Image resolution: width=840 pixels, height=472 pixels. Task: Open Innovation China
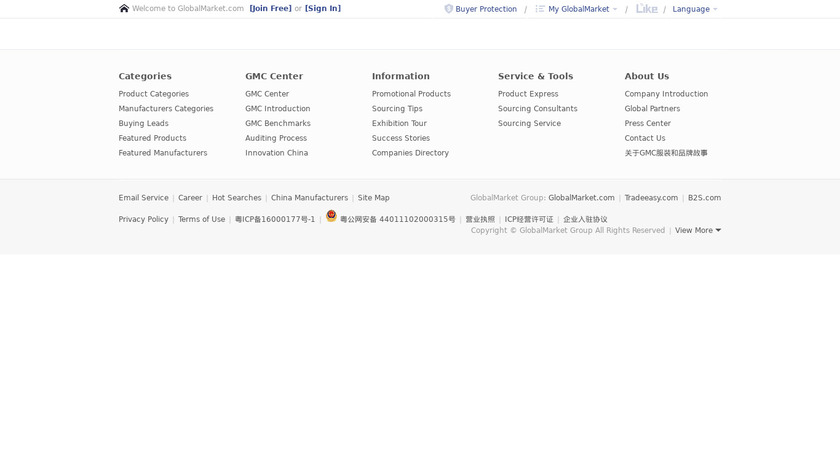pyautogui.click(x=277, y=153)
